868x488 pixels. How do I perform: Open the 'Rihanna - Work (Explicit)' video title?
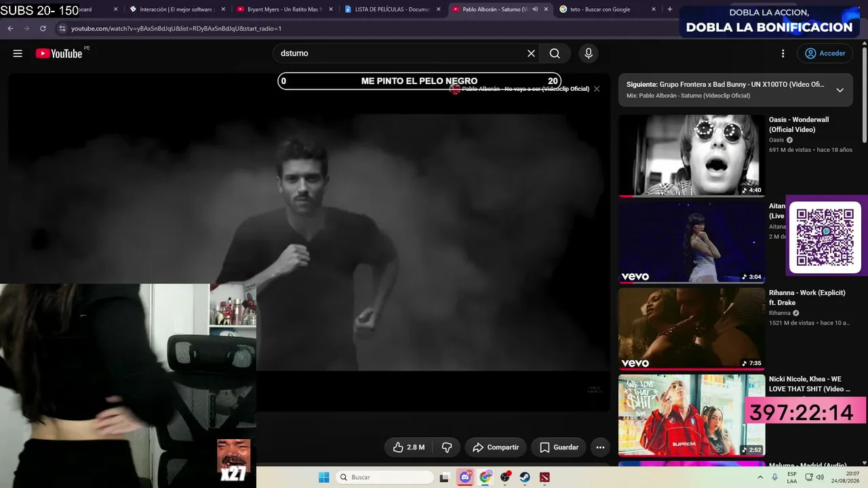tap(807, 298)
